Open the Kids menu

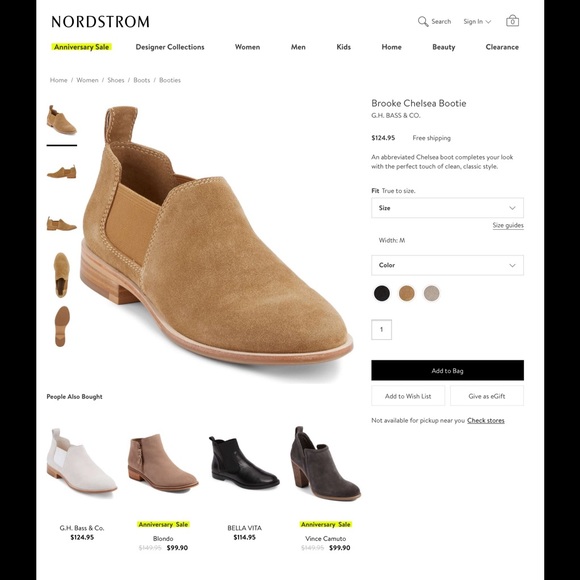(343, 47)
